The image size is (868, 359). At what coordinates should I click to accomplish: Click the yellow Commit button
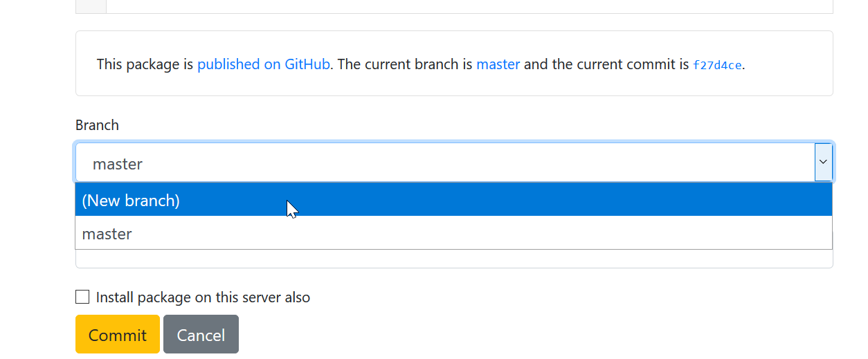pos(118,335)
